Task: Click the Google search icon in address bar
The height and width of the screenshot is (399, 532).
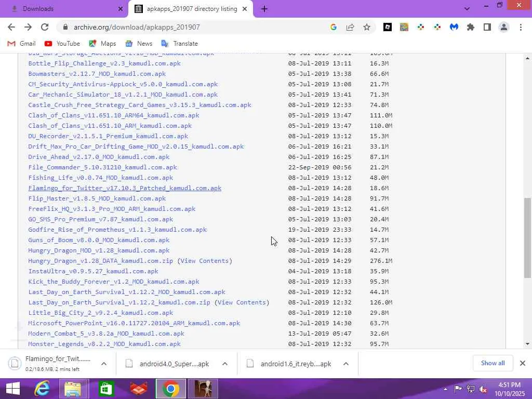Action: click(x=333, y=27)
